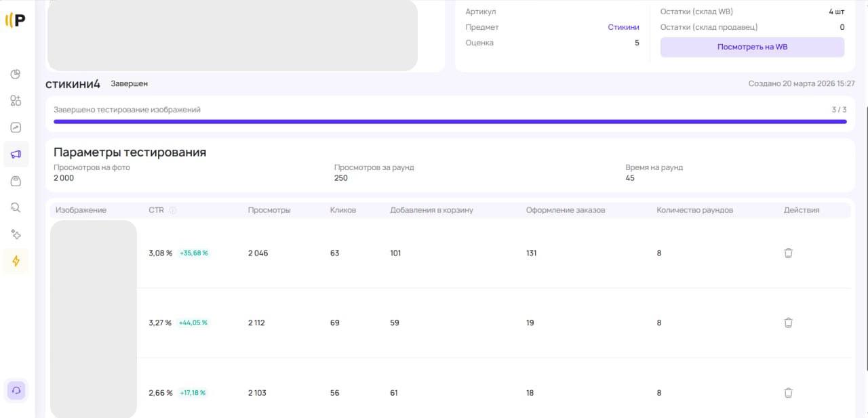Viewport: 868px width, 418px height.
Task: Delete the image row with CTR 3,27 %
Action: (x=788, y=322)
